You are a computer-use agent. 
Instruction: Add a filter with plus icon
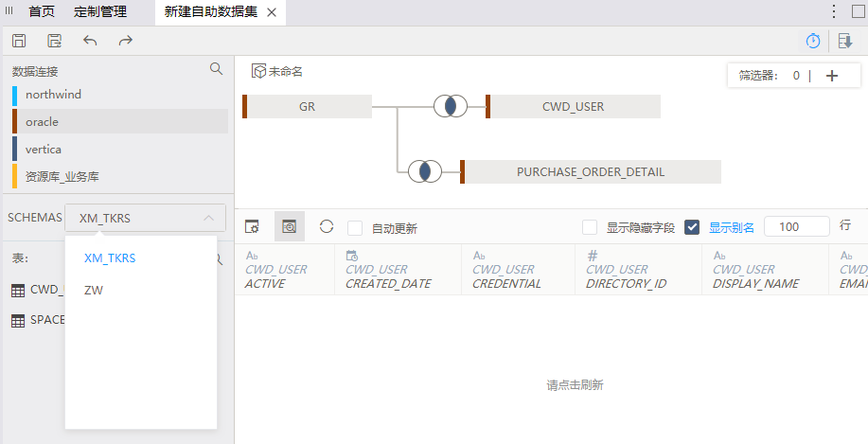tap(831, 76)
